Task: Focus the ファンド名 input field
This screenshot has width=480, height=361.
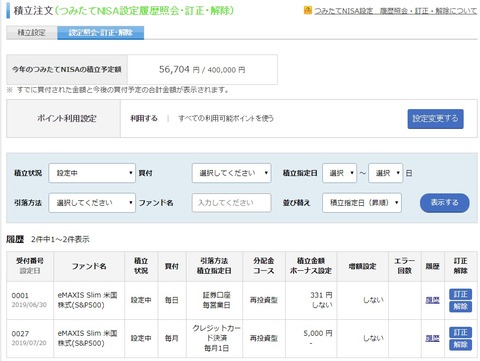Action: (231, 203)
